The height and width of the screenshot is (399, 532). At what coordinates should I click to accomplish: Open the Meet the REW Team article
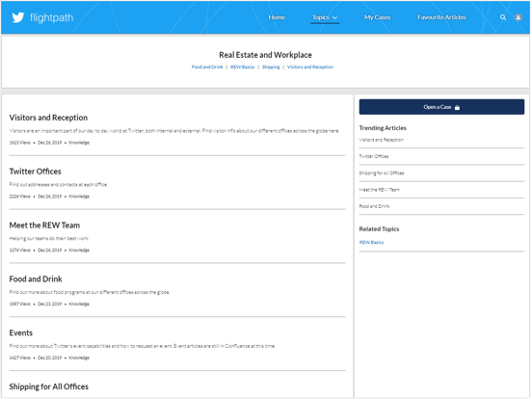pos(44,226)
